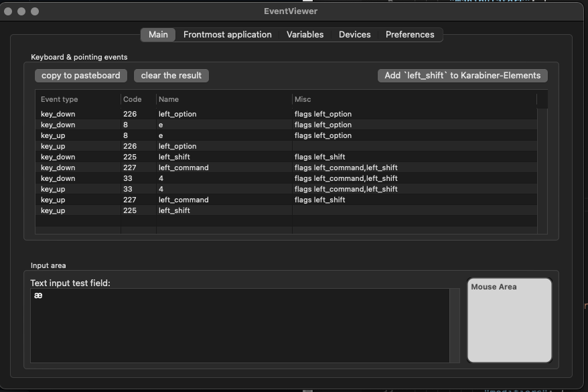Open the Variables tab

(x=305, y=34)
